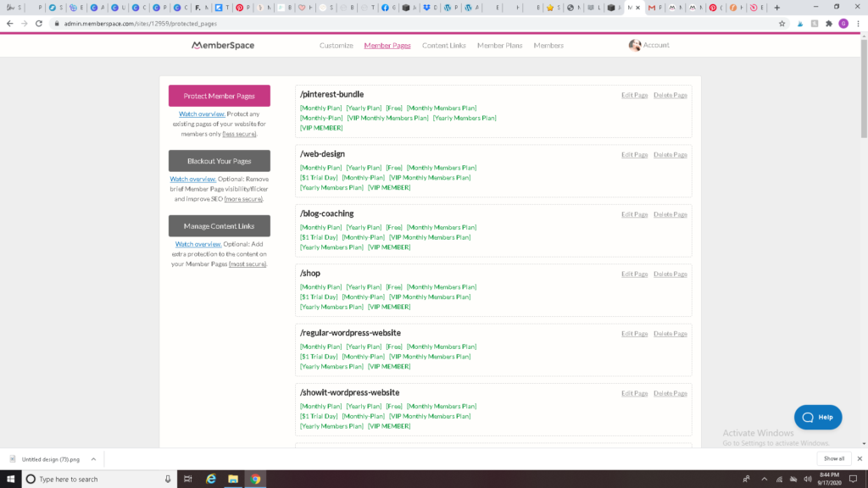The height and width of the screenshot is (488, 868).
Task: Click [Yearly Members Plan] under /blog-coaching
Action: (331, 247)
